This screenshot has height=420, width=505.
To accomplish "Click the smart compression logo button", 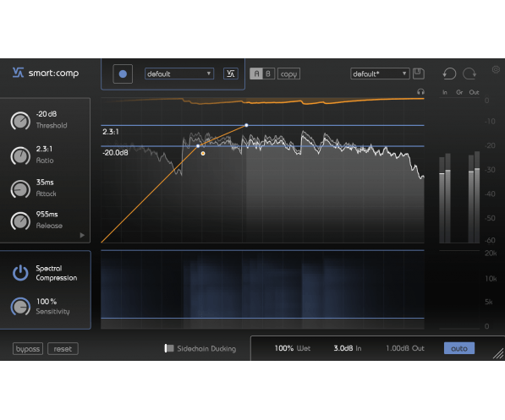I will tap(231, 74).
